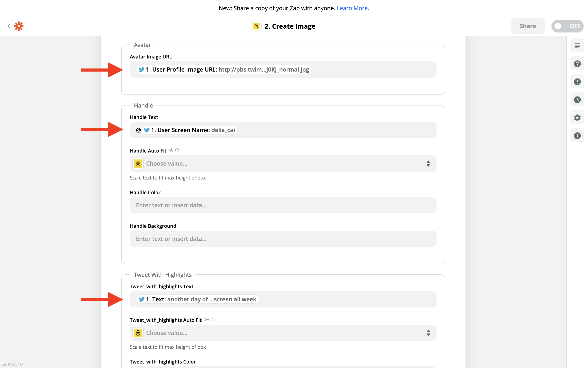This screenshot has width=588, height=368.
Task: Select the Text: another day of data pill
Action: 197,299
